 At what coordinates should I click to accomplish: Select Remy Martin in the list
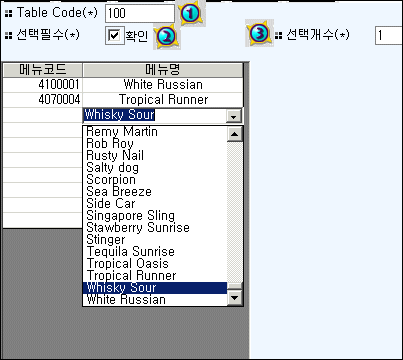pyautogui.click(x=155, y=132)
